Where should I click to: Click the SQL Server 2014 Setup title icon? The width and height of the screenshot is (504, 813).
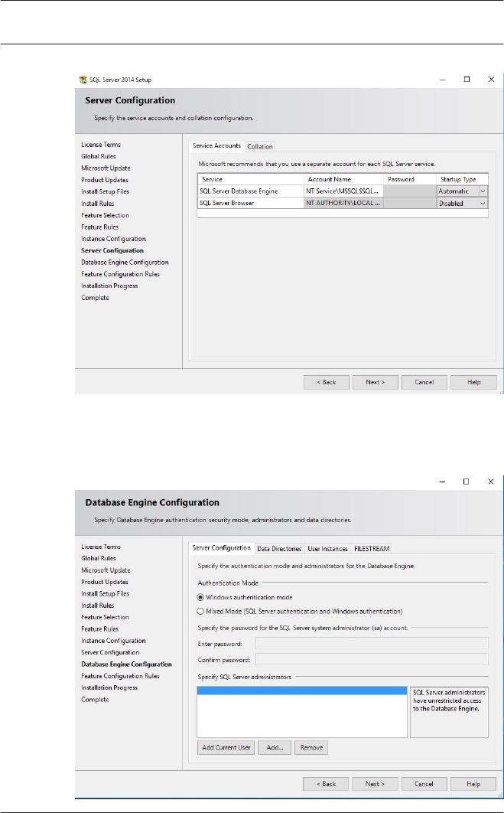(83, 80)
